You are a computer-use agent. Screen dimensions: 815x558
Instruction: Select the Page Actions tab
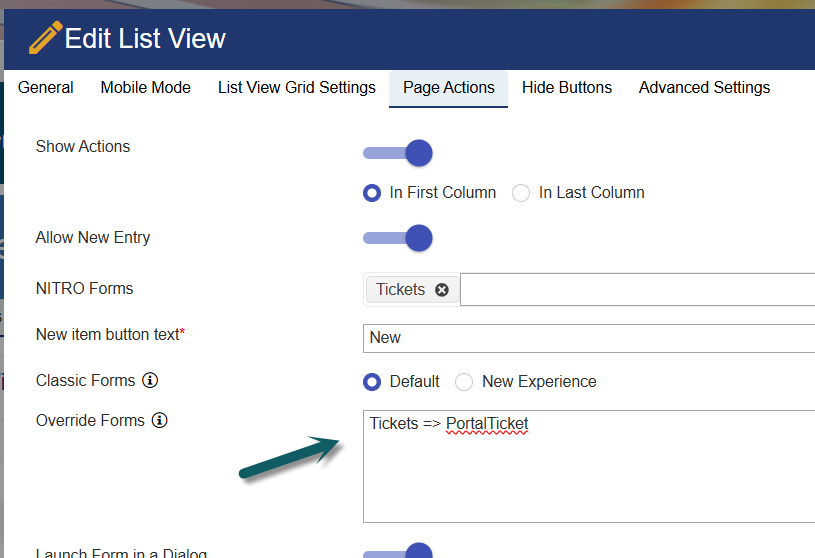click(449, 88)
